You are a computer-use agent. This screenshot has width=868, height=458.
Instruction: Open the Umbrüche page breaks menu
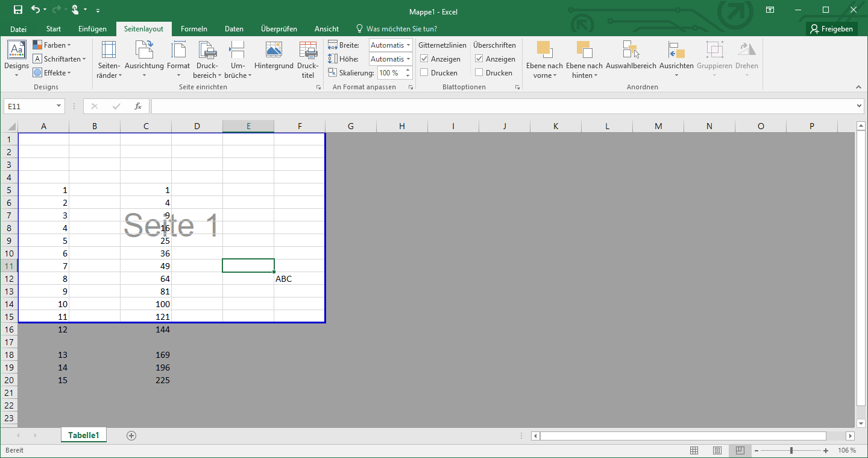click(237, 59)
